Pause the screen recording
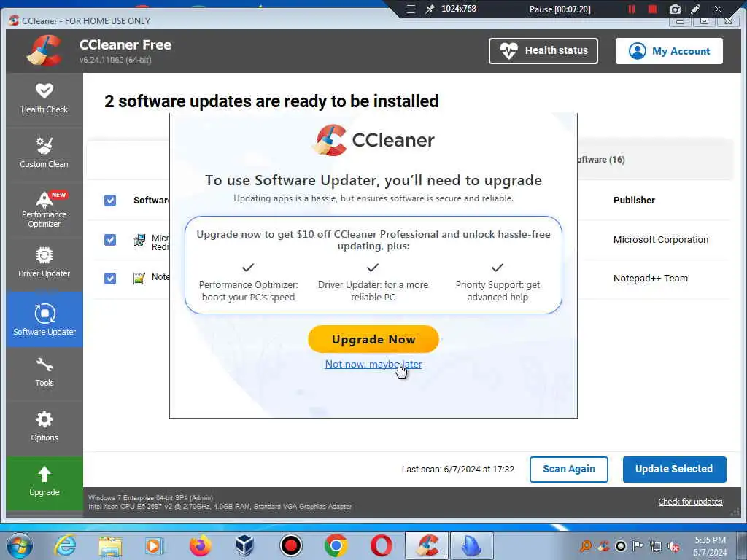747x560 pixels. tap(632, 9)
